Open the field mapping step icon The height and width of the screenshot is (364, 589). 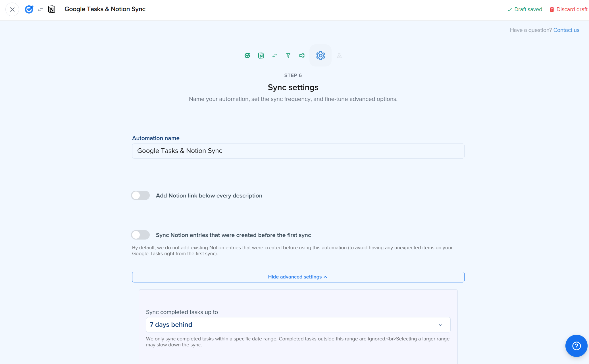point(302,55)
